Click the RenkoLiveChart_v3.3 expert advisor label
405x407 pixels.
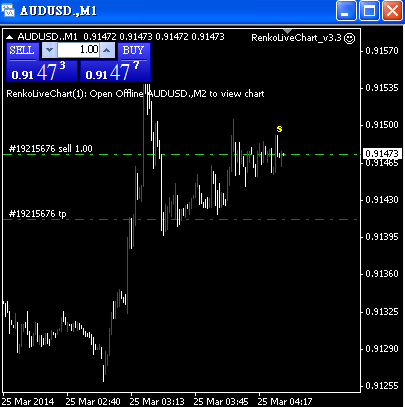(x=296, y=38)
